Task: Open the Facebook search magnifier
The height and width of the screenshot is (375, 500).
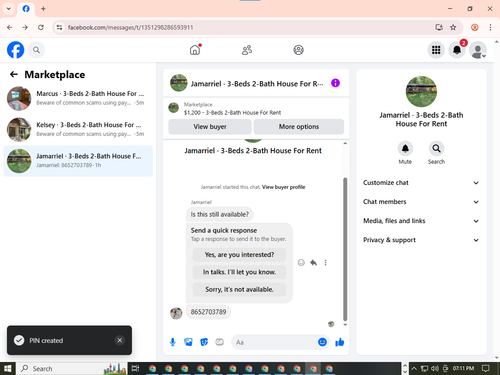Action: tap(36, 50)
